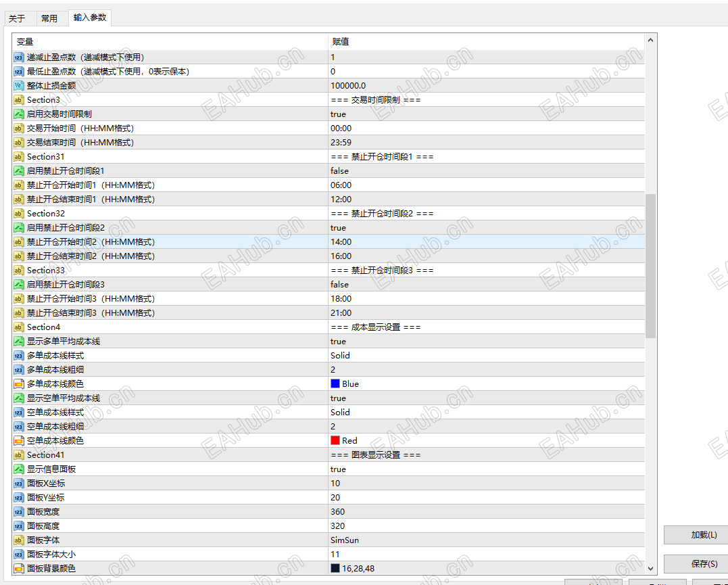This screenshot has height=585, width=728.
Task: Click the dark swatch for 面板背景颜色
Action: (335, 568)
